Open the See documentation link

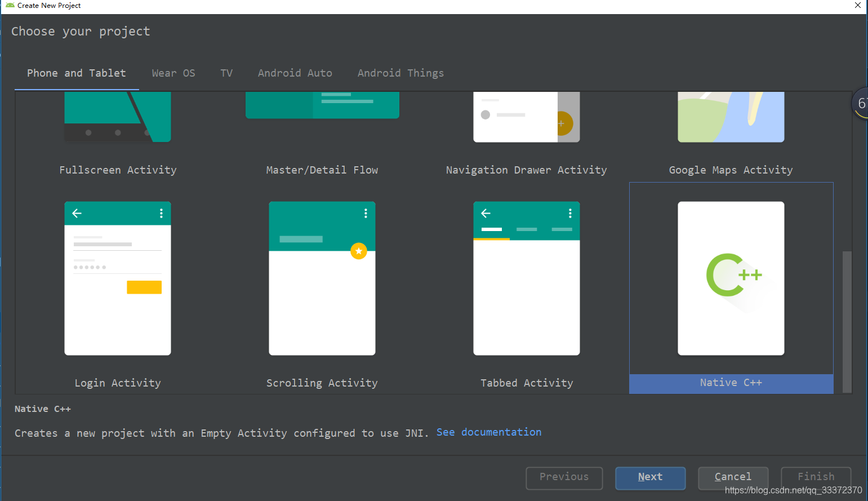tap(489, 432)
